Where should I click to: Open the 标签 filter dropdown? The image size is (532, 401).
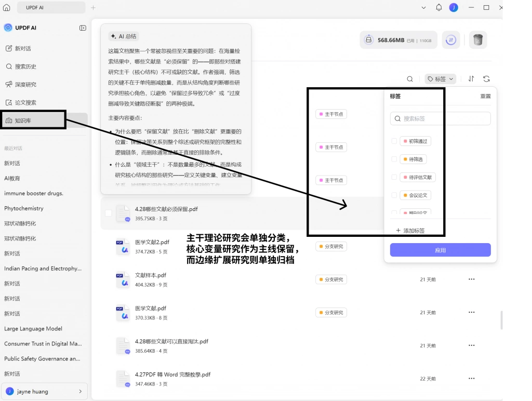click(x=440, y=79)
